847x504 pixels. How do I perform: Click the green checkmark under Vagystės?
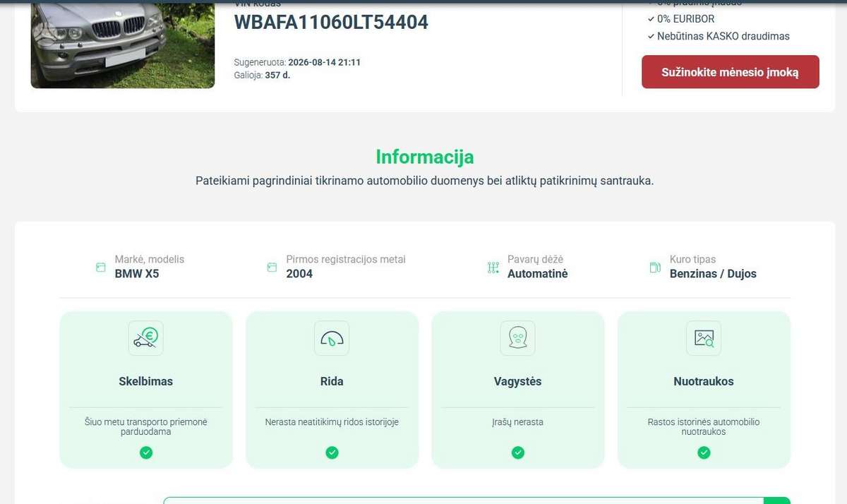pos(518,452)
